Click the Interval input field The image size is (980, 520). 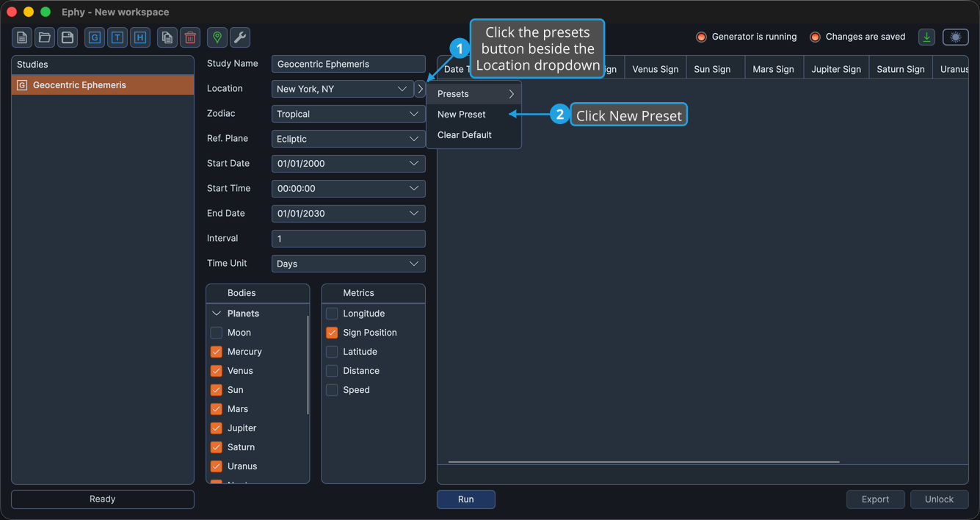(348, 239)
